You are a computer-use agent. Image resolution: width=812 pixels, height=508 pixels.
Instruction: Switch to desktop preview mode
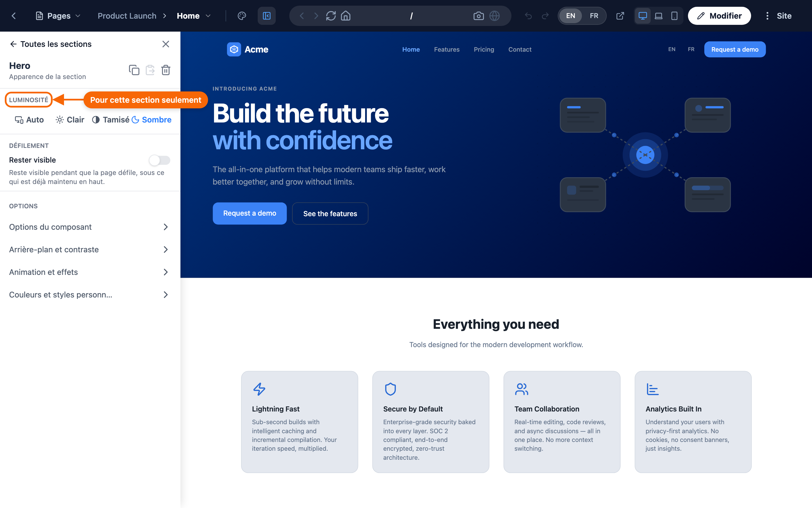click(643, 16)
